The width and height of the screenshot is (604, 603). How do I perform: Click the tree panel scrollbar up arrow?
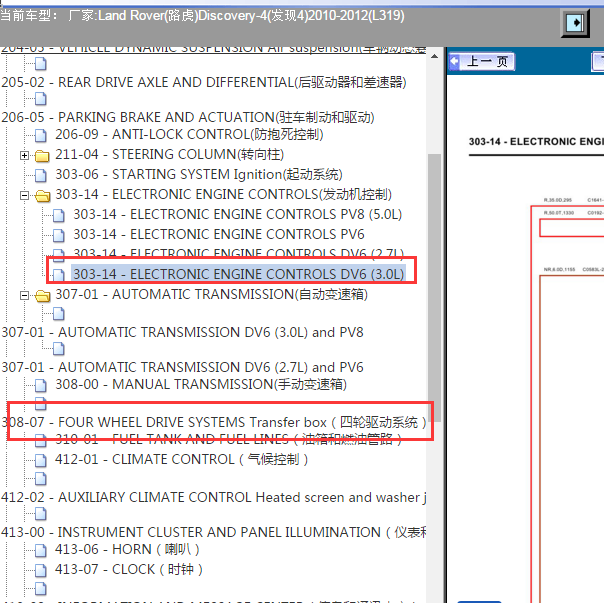435,57
